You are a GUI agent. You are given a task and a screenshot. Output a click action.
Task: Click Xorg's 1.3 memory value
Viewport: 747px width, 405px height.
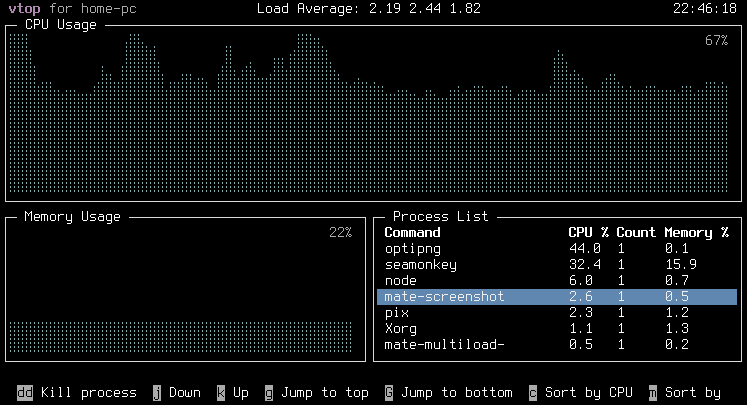coord(677,329)
